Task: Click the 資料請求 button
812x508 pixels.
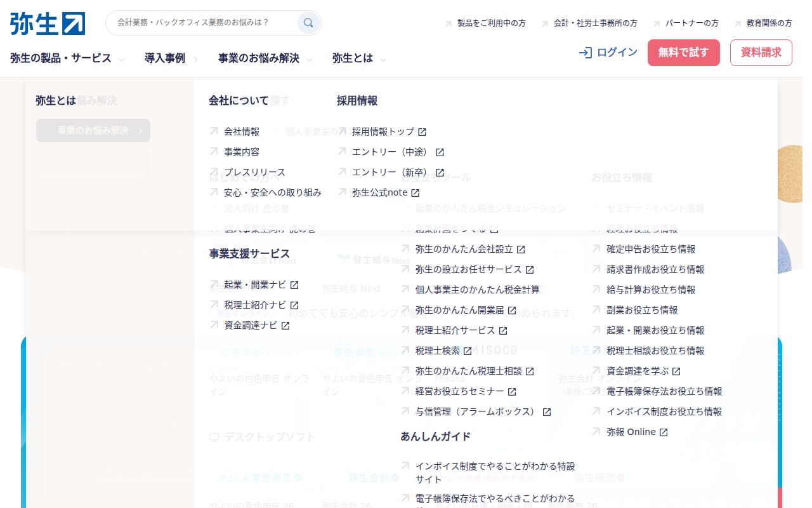Action: (x=761, y=53)
